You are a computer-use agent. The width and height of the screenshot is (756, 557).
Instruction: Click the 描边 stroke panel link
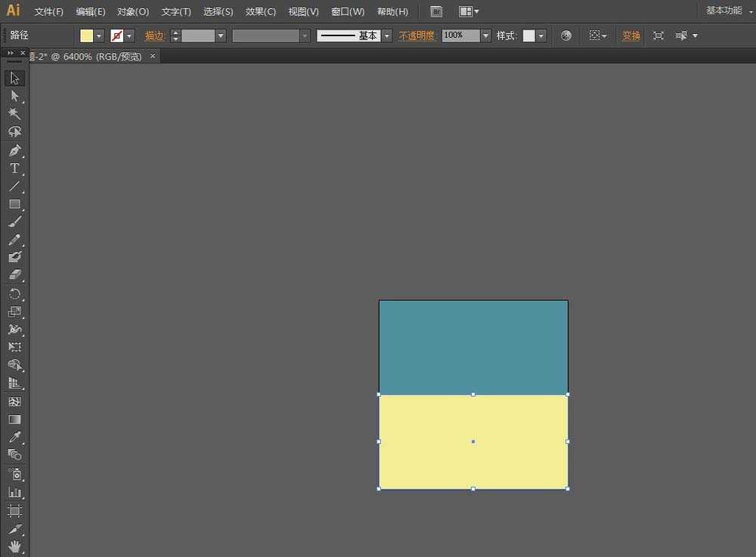point(154,36)
